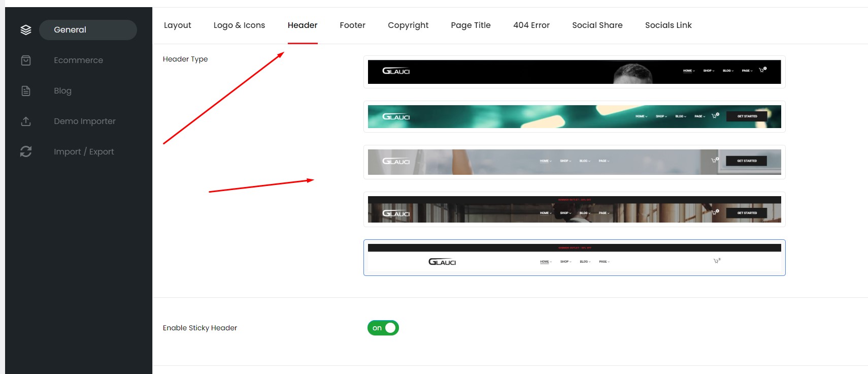Choose the white header with centered menu
This screenshot has width=868, height=374.
click(574, 258)
